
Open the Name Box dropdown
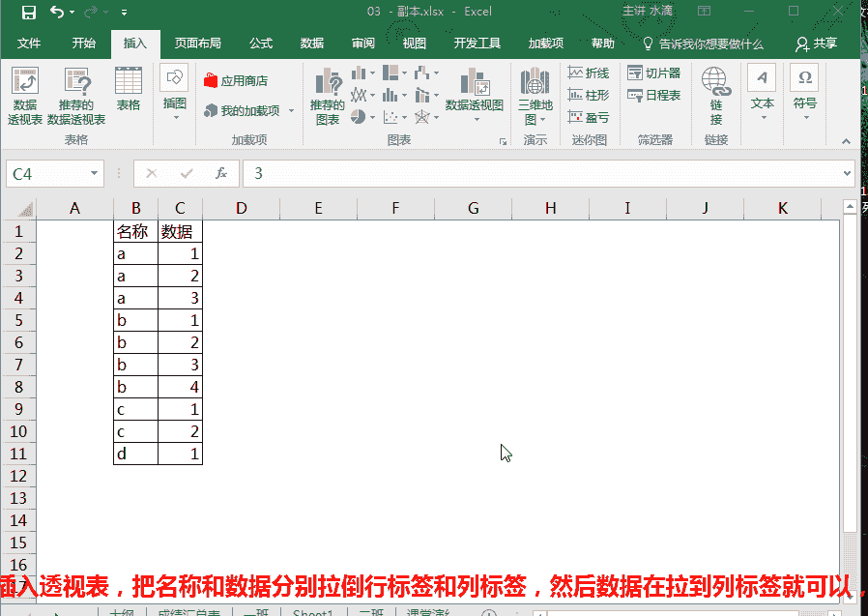coord(92,172)
